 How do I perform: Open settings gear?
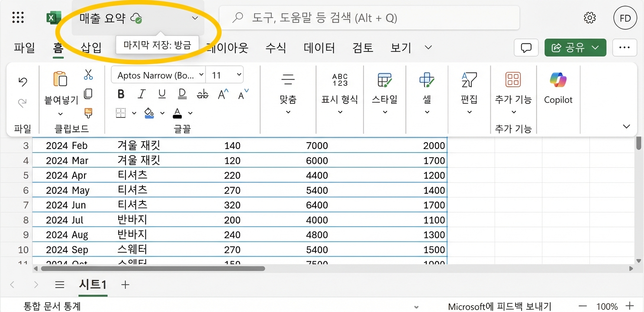[x=589, y=18]
